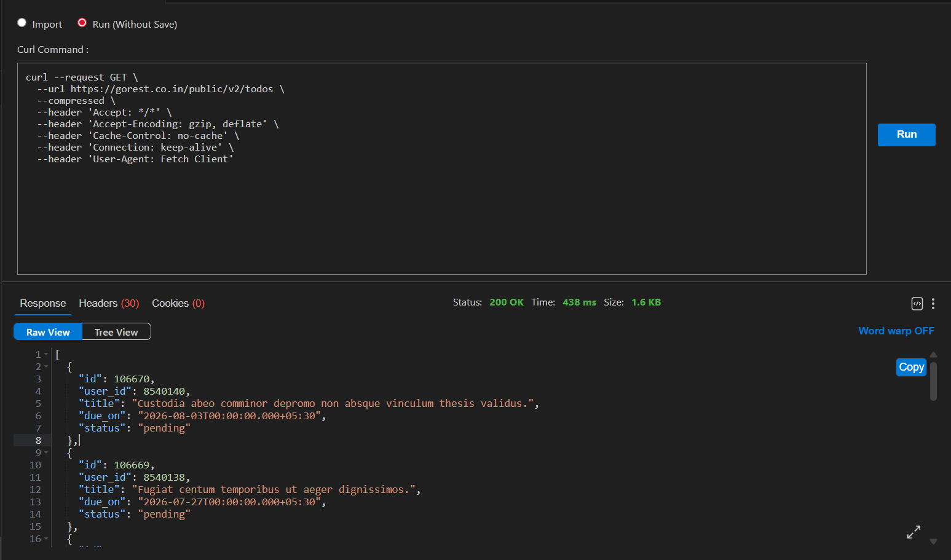Switch to Raw View
This screenshot has width=951, height=560.
point(48,332)
